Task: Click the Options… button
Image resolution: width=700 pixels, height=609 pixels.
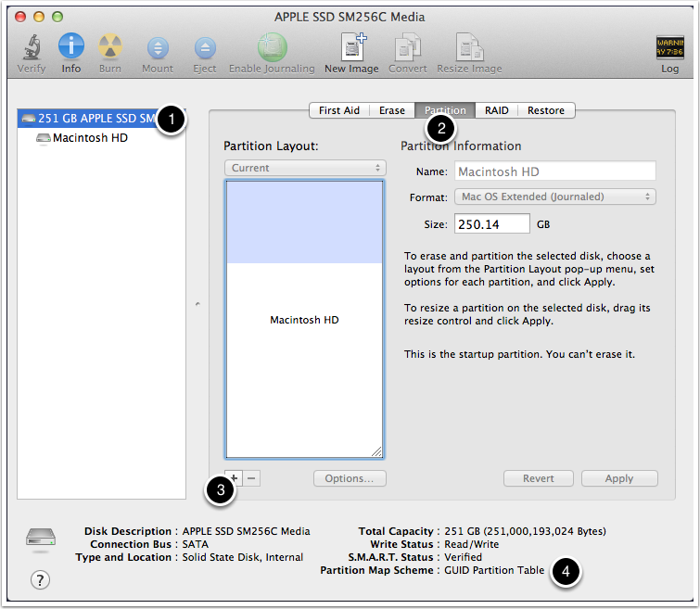Action: (x=350, y=478)
